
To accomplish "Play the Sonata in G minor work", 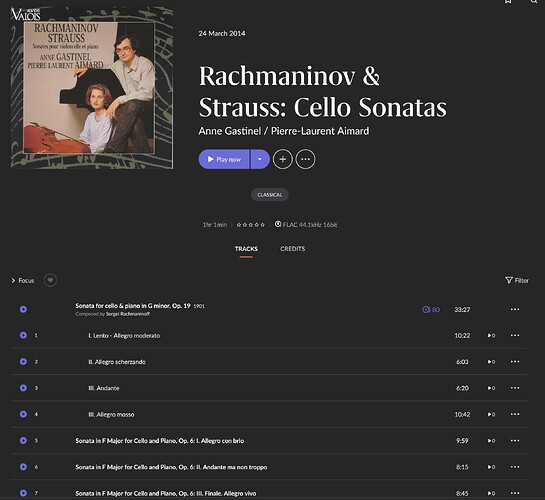I will click(23, 309).
